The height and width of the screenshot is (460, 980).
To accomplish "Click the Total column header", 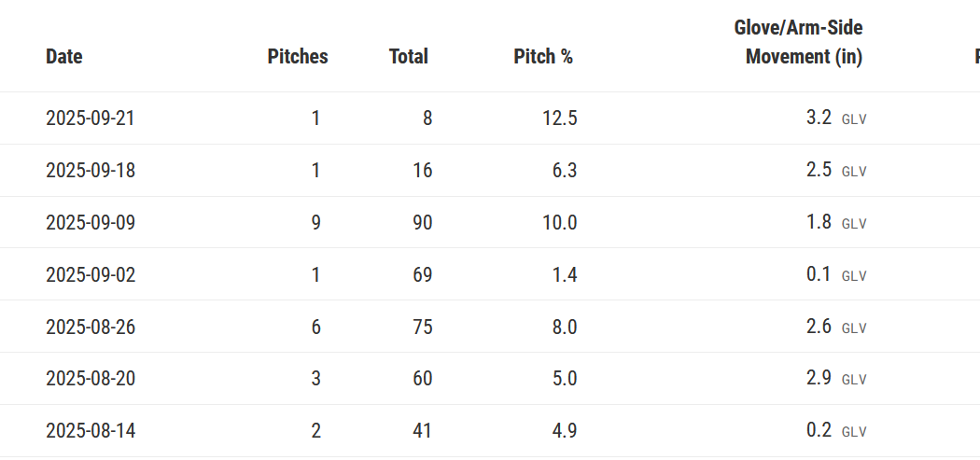I will 409,56.
